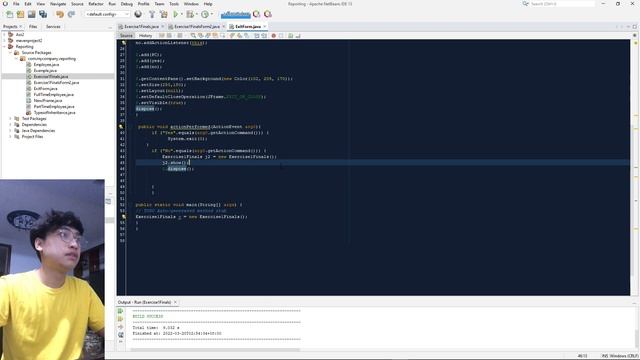Run the project with green play icon

[x=176, y=14]
